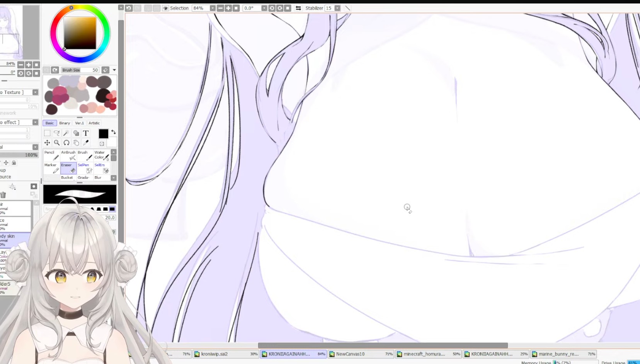Open the top toolbar rotation angle dropdown
The image size is (640, 364).
click(x=264, y=8)
